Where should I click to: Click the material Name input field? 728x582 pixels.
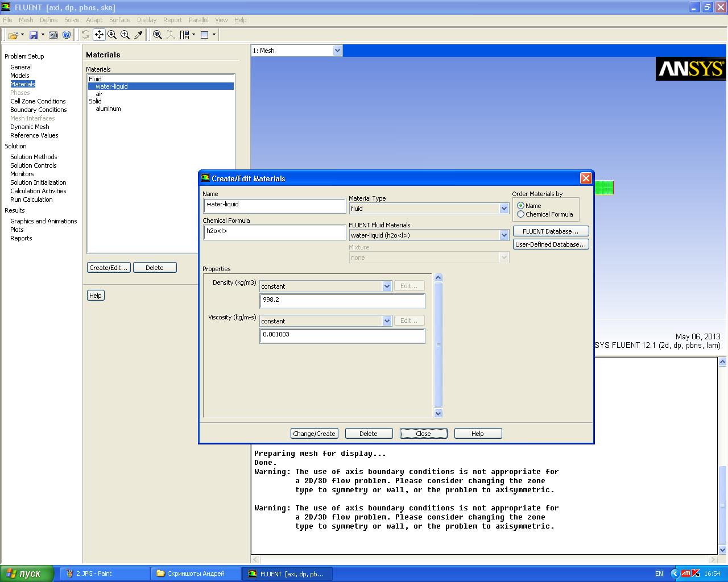click(275, 205)
